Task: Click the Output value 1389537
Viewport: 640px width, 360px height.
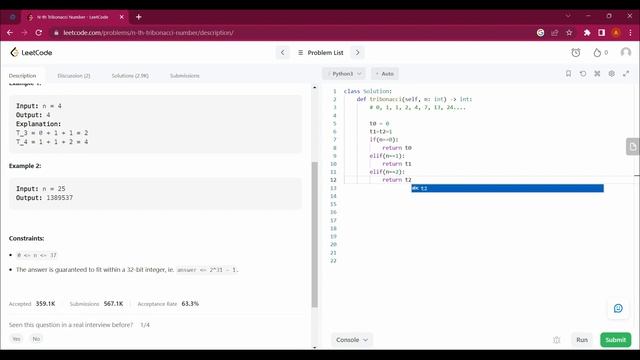Action: pyautogui.click(x=60, y=198)
